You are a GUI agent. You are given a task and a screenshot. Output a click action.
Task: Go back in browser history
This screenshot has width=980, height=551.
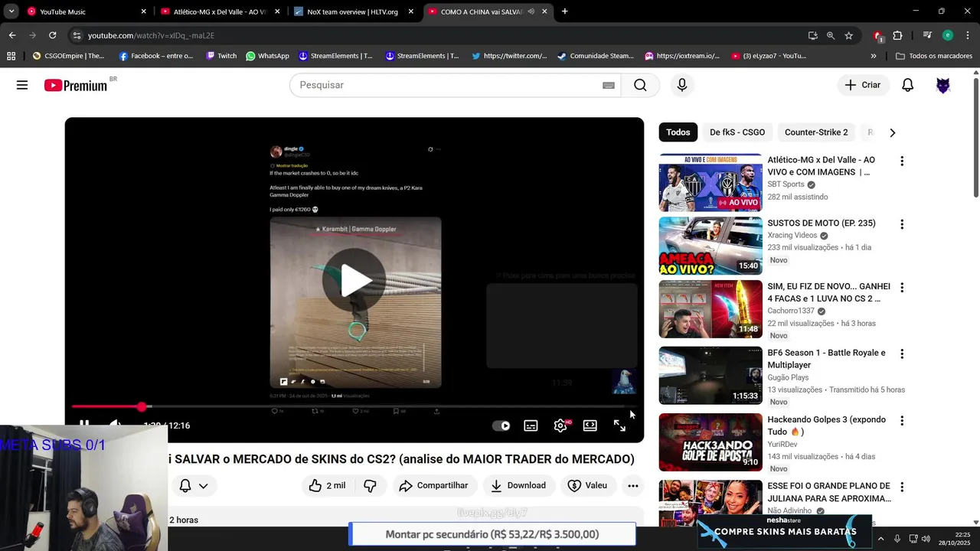pos(12,35)
